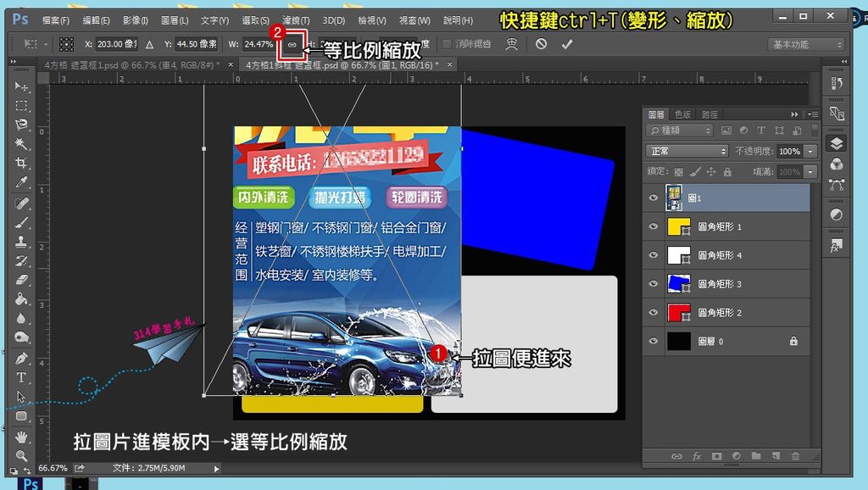Toggle the 消除鋸齒 anti-alias checkbox
This screenshot has width=868, height=490.
click(446, 44)
